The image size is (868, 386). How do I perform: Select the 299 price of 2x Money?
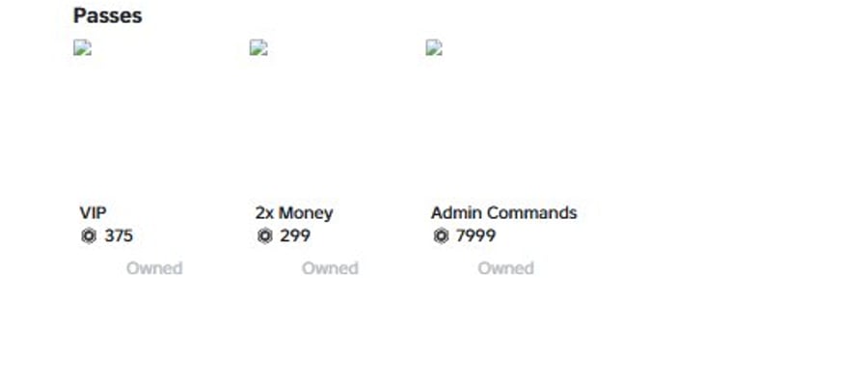pyautogui.click(x=295, y=236)
